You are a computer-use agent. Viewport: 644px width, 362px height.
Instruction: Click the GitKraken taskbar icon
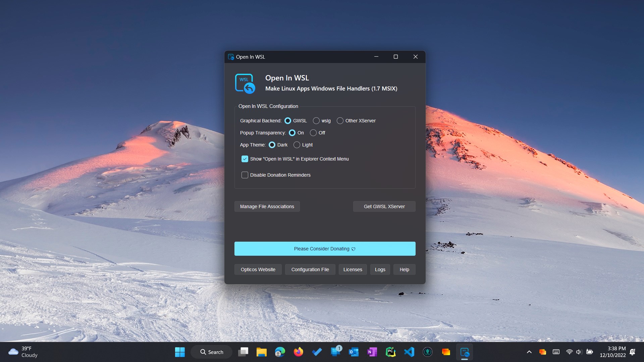pos(427,352)
